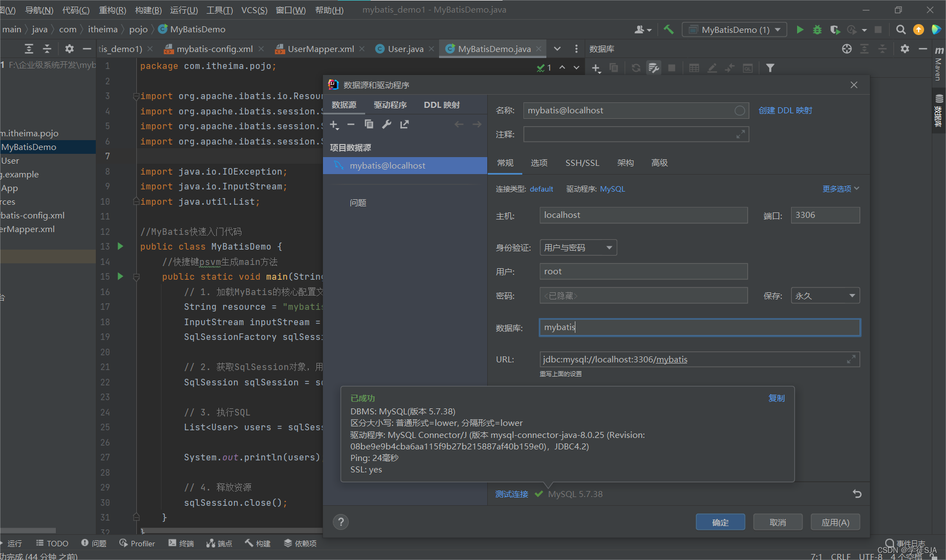
Task: Click the export arrow icon in dialog toolbar
Action: 405,124
